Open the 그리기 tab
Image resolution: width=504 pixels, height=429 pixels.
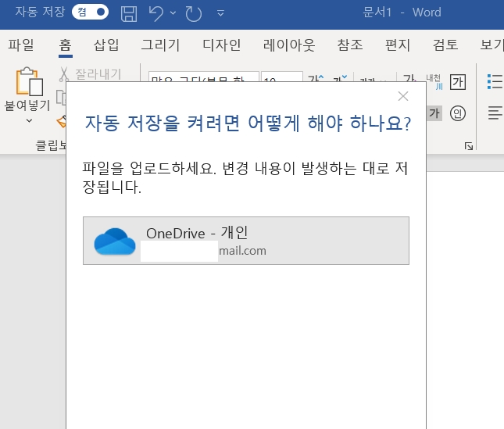(x=160, y=45)
